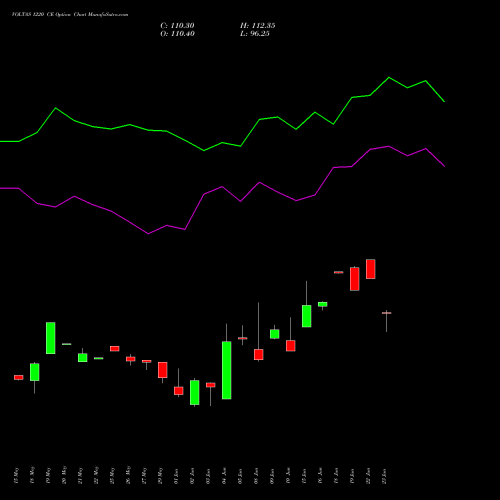500x500 pixels.
Task: Select the low price value L: 96.25
Action: pyautogui.click(x=255, y=34)
